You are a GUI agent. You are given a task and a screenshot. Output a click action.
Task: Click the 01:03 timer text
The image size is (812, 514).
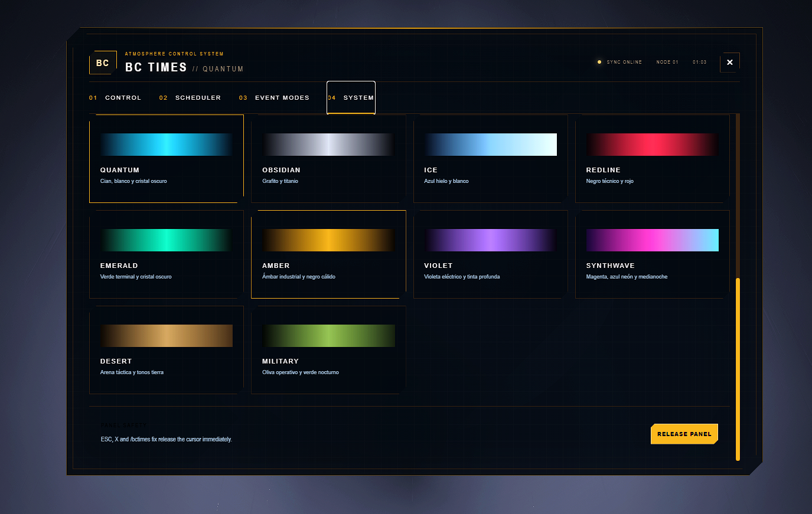click(700, 62)
